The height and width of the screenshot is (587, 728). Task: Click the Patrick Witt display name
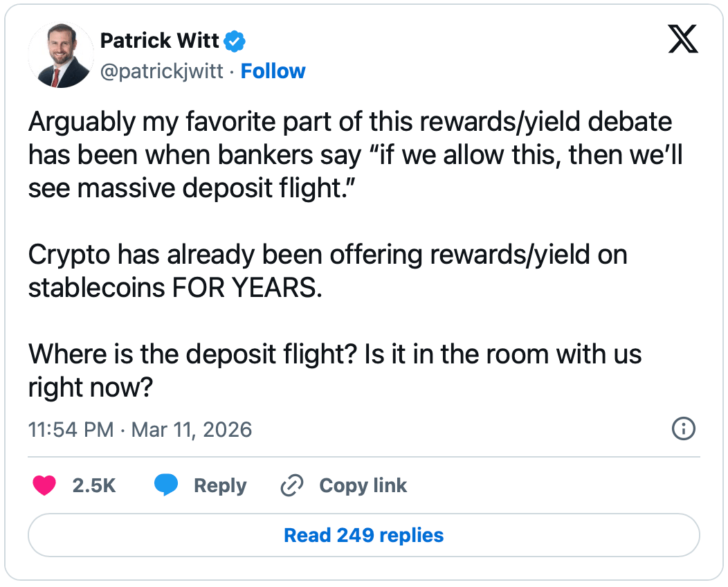[159, 41]
